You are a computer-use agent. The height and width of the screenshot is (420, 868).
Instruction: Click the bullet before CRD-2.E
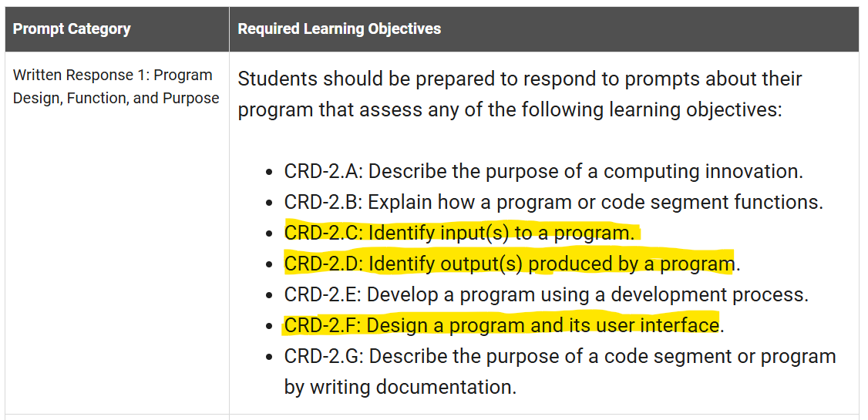(269, 295)
